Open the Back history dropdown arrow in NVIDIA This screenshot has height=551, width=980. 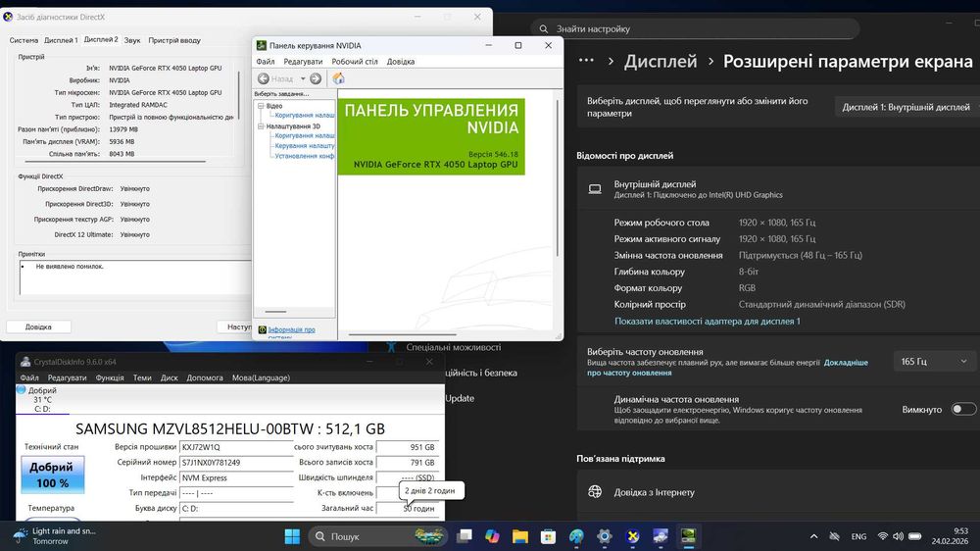click(x=303, y=78)
